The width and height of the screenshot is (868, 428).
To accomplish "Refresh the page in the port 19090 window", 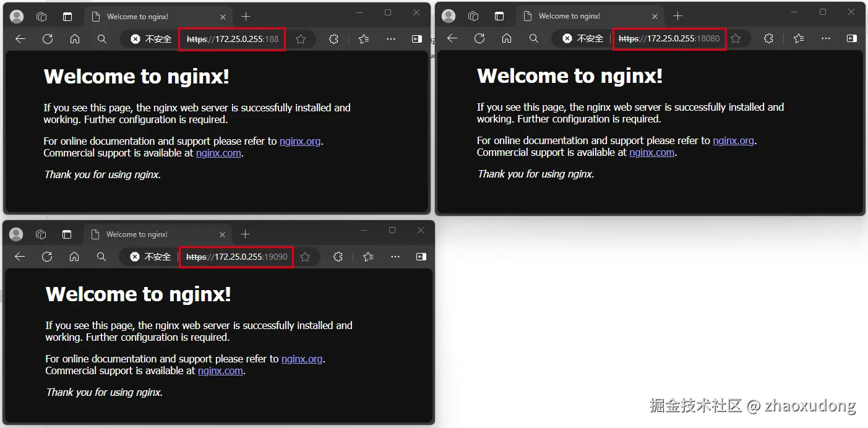I will click(47, 257).
